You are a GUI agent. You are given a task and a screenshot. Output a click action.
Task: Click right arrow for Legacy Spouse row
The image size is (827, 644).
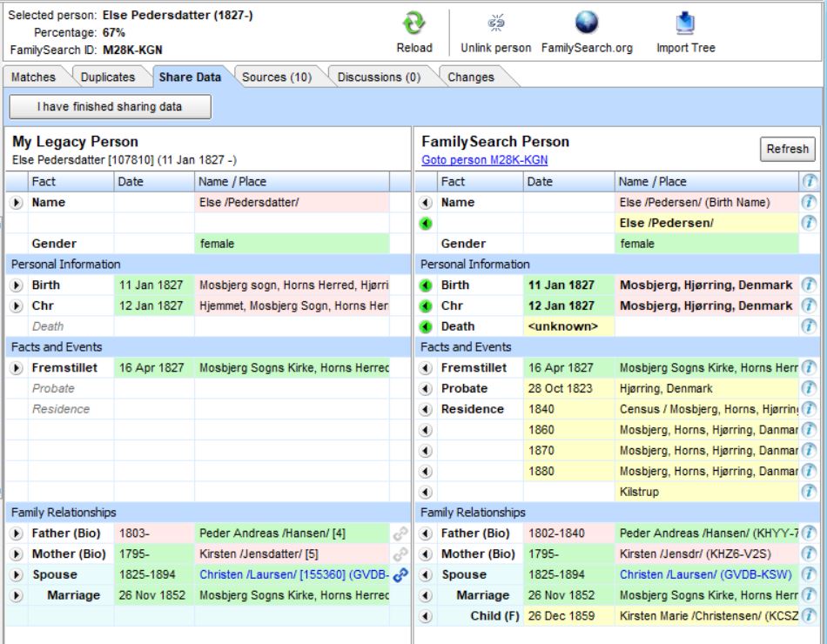17,575
